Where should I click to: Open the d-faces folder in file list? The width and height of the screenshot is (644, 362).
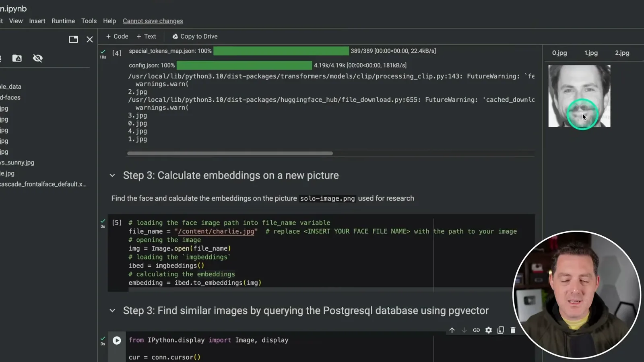(x=10, y=97)
